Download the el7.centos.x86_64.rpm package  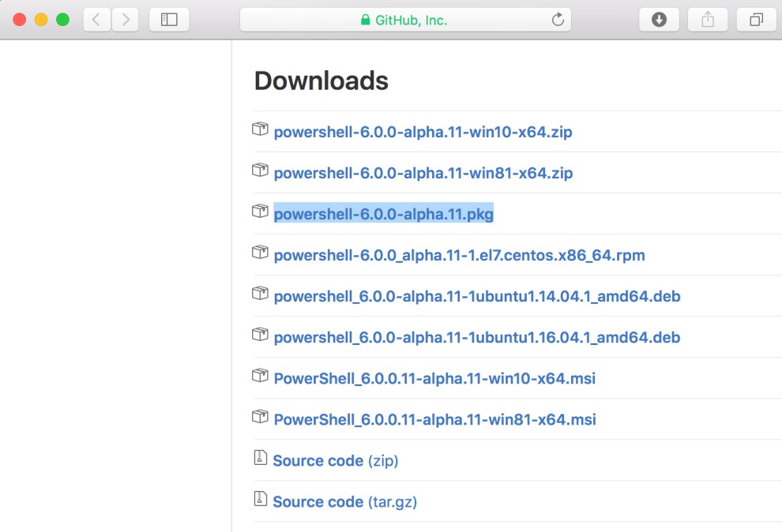[x=459, y=255]
